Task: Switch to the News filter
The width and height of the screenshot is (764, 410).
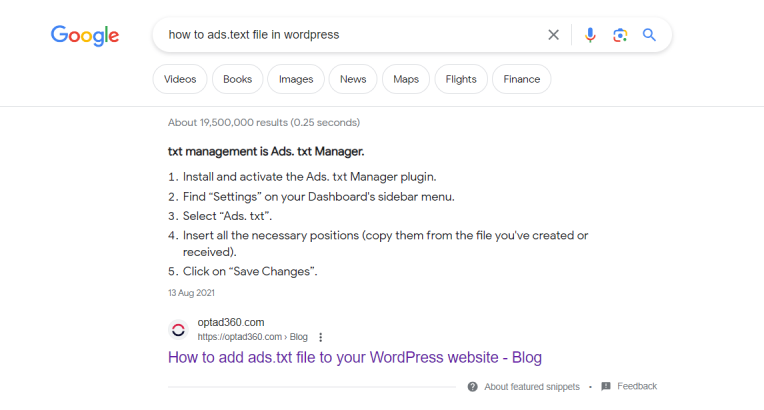Action: 353,79
